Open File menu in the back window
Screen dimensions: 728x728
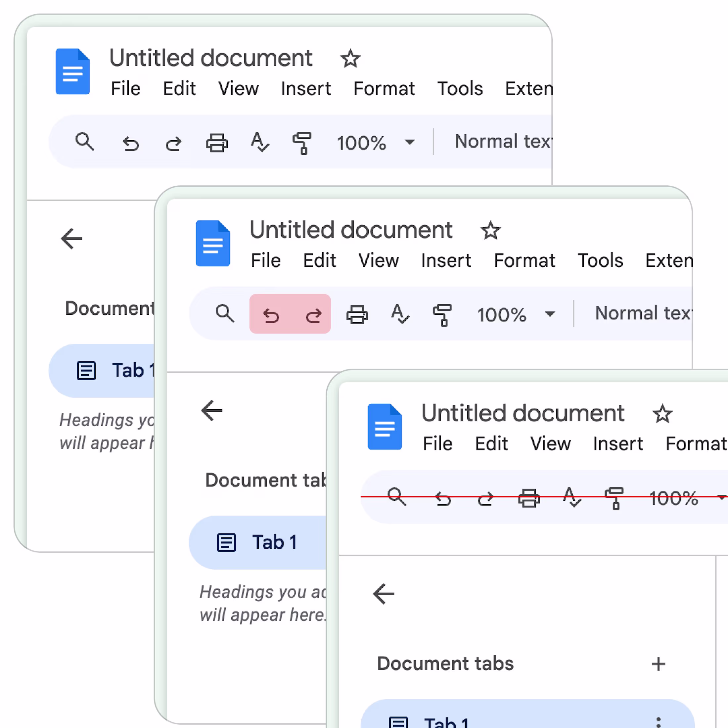pyautogui.click(x=125, y=89)
